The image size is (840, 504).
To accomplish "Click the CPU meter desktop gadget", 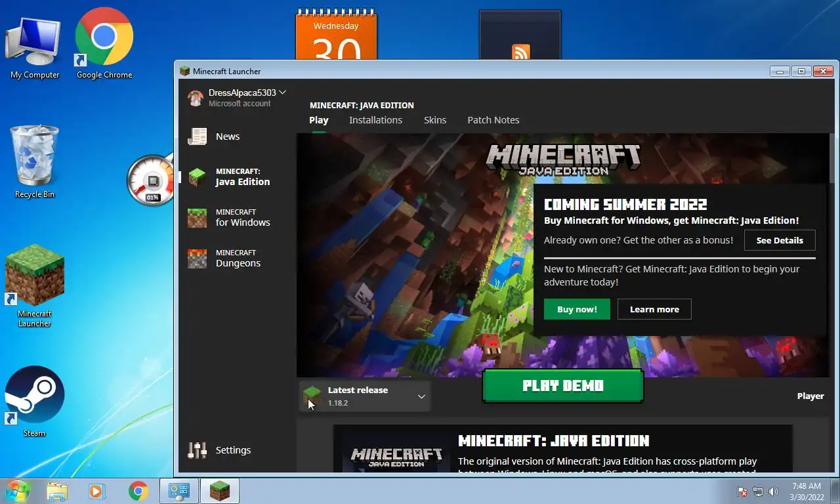I will point(150,180).
